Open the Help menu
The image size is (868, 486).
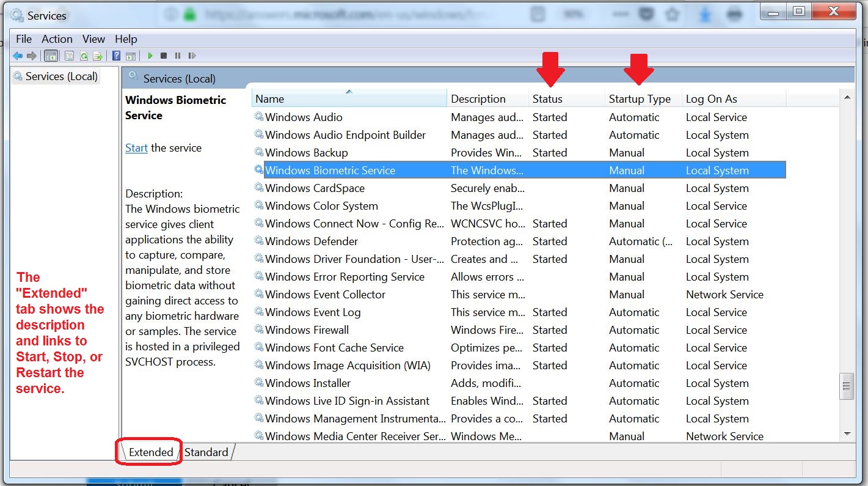(x=126, y=39)
